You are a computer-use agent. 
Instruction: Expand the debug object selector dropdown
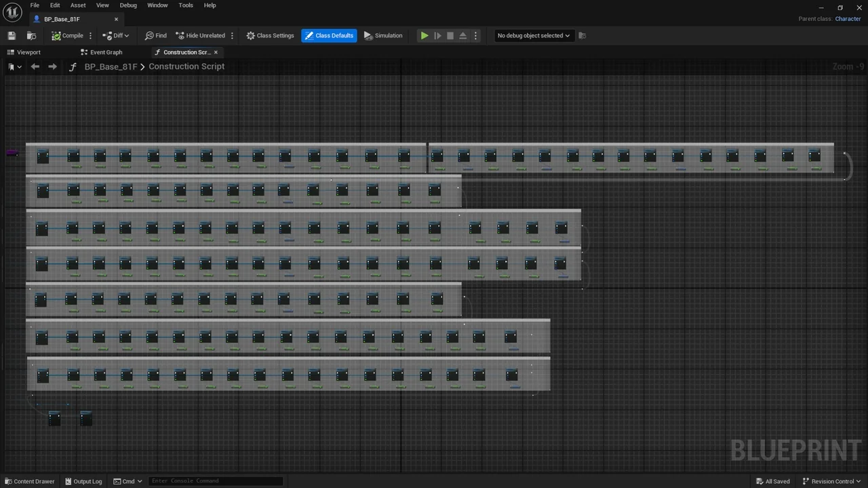click(x=533, y=36)
